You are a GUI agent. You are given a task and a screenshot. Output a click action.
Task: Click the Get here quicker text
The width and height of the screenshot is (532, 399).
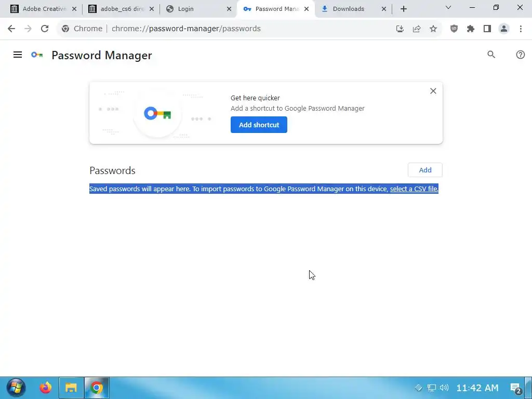point(255,98)
